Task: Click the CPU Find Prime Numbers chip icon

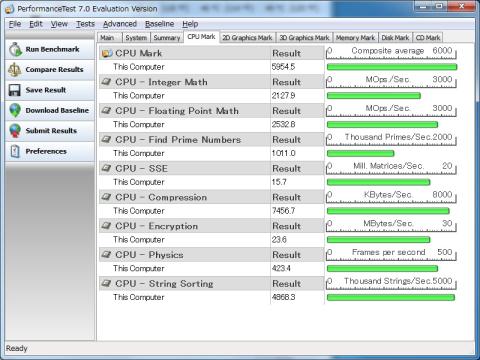Action: coord(106,139)
